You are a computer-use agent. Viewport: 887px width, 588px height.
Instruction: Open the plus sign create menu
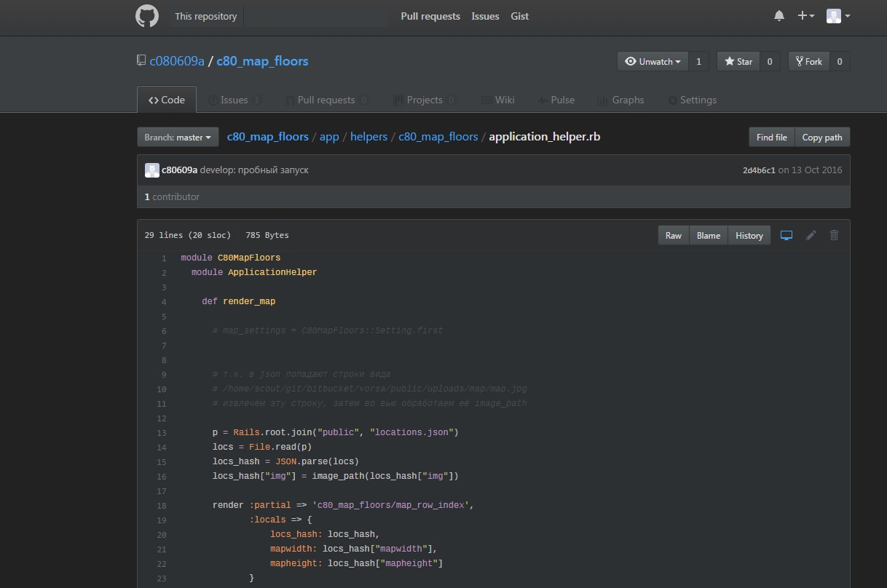805,15
